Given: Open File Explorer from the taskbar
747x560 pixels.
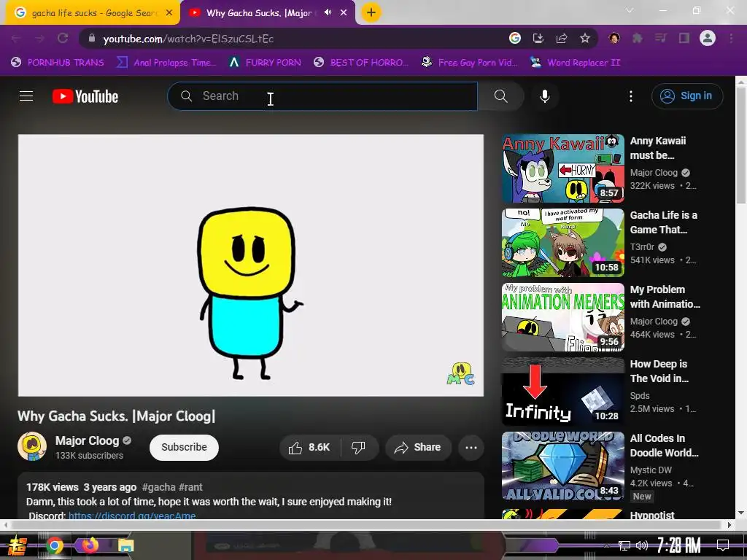Looking at the screenshot, I should [x=125, y=545].
